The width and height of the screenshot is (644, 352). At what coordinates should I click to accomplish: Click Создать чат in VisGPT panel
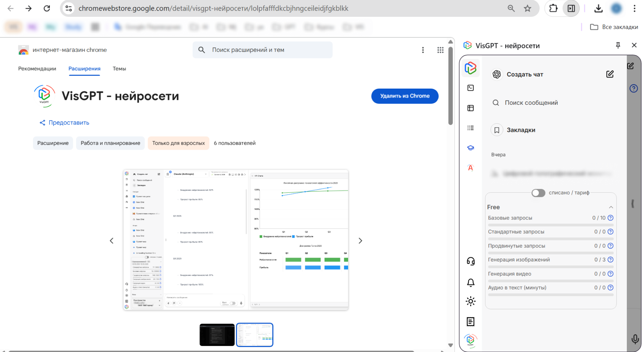[x=525, y=74]
